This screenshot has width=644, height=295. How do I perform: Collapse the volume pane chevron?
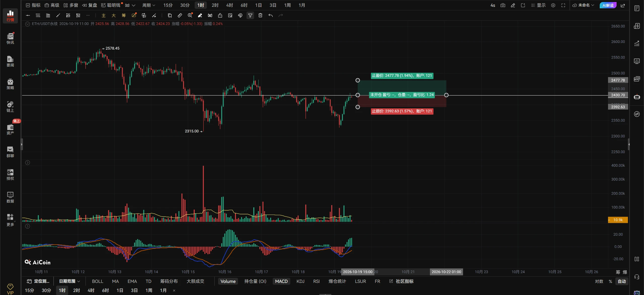[x=27, y=163]
